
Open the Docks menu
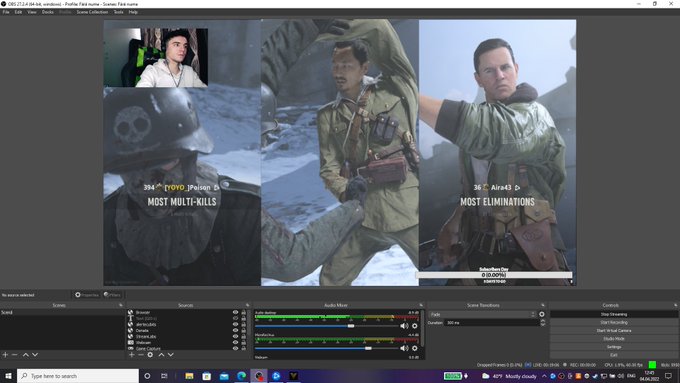click(48, 12)
